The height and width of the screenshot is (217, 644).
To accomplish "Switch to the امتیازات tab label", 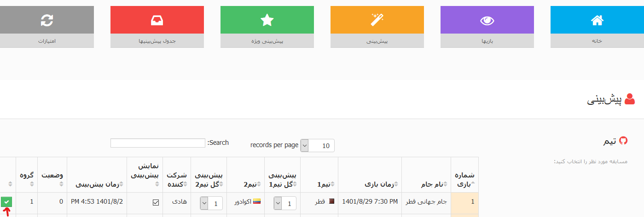I will pos(46,41).
